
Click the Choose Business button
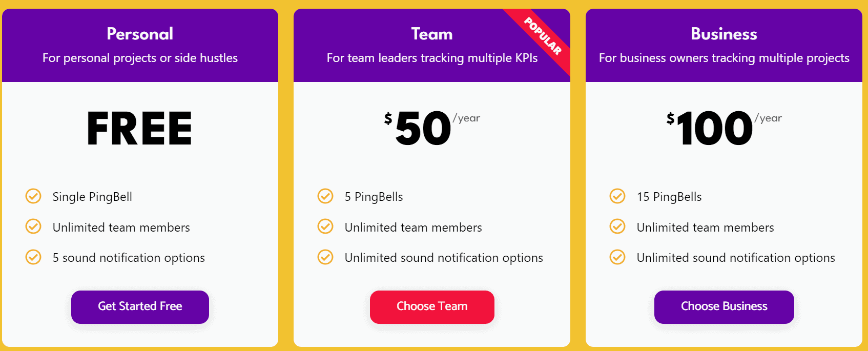pos(724,306)
